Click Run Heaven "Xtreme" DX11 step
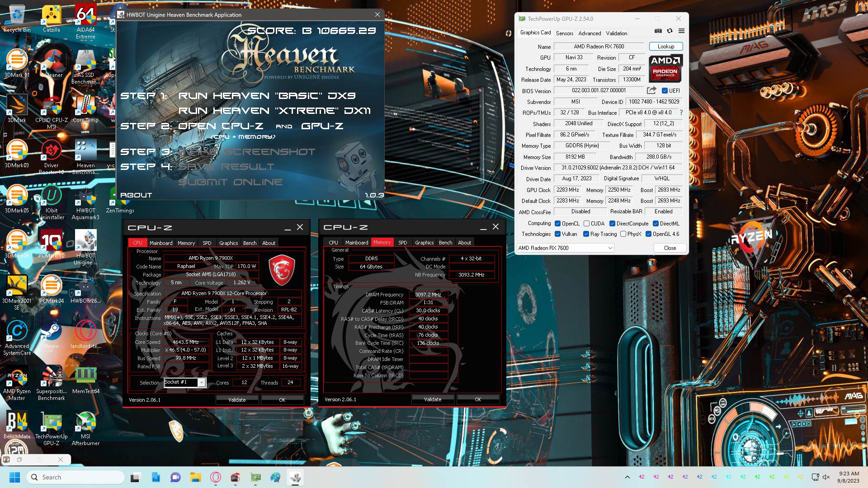 274,111
